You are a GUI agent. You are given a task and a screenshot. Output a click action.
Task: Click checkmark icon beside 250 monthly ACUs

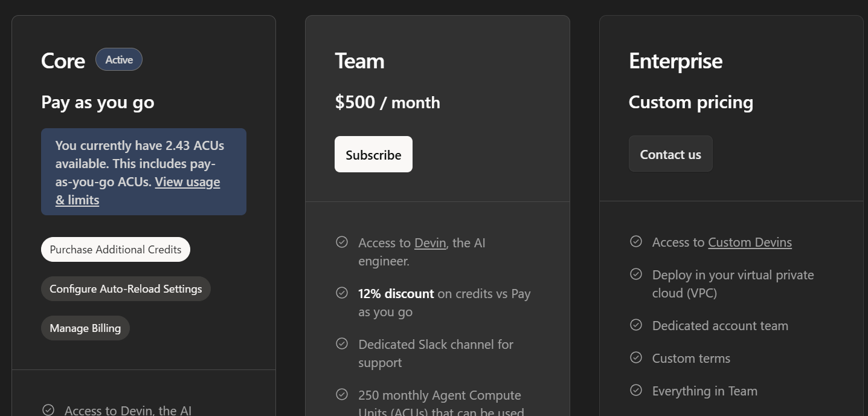point(342,394)
